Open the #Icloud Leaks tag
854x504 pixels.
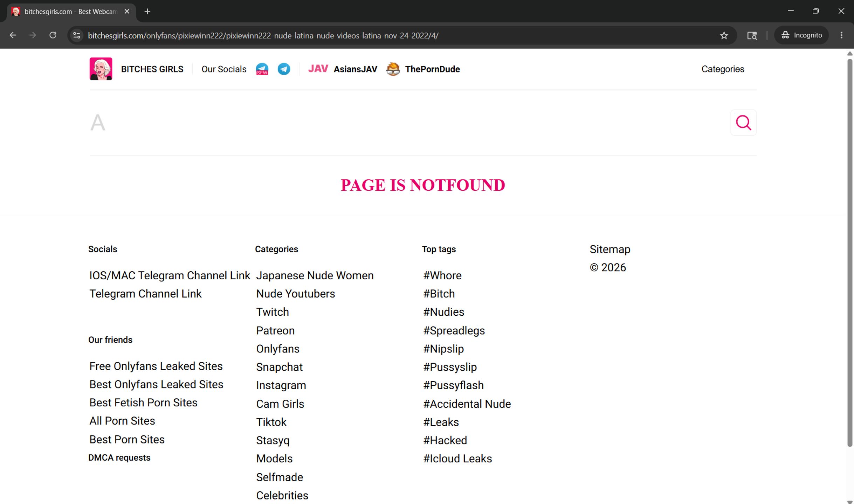pyautogui.click(x=457, y=459)
